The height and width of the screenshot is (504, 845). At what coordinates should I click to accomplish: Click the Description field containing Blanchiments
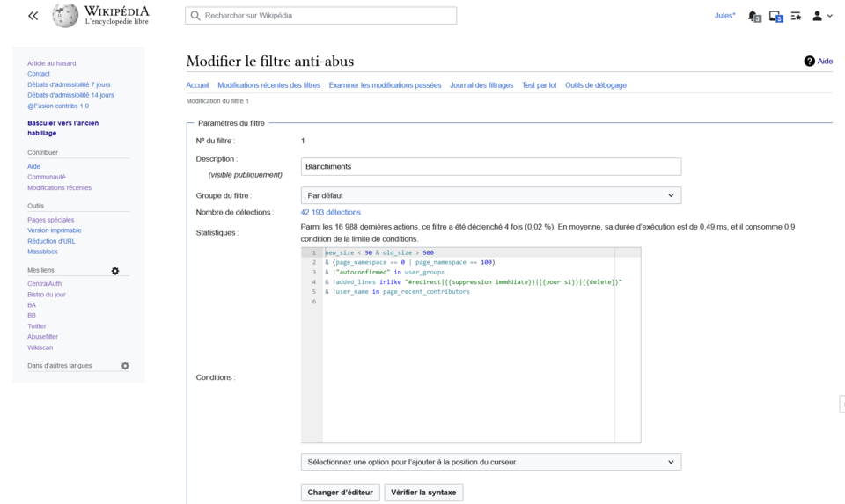point(491,166)
